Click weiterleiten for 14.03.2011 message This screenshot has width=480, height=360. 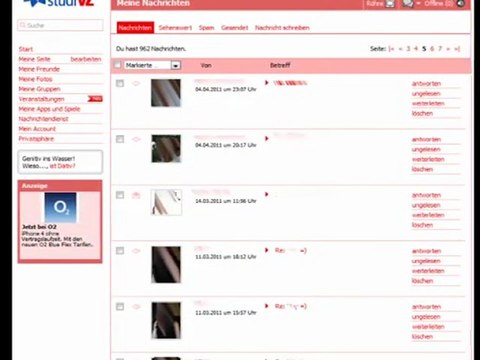pyautogui.click(x=428, y=215)
